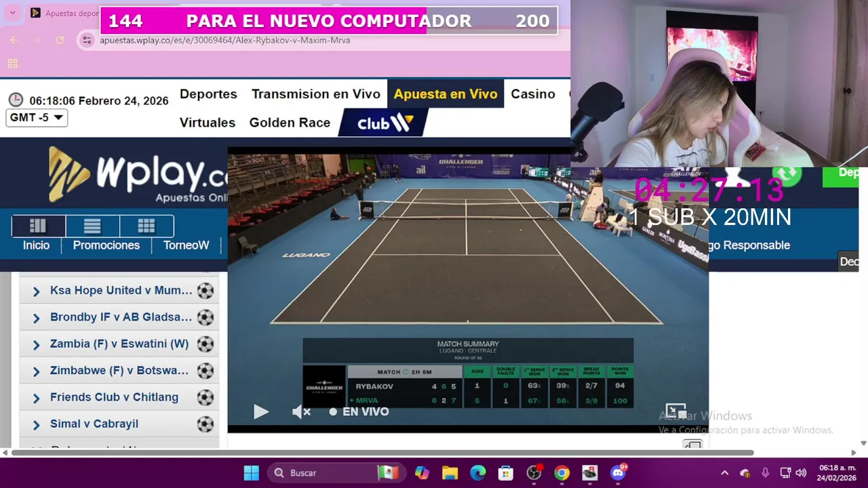Open the TorneoW page
The height and width of the screenshot is (488, 868).
[186, 245]
